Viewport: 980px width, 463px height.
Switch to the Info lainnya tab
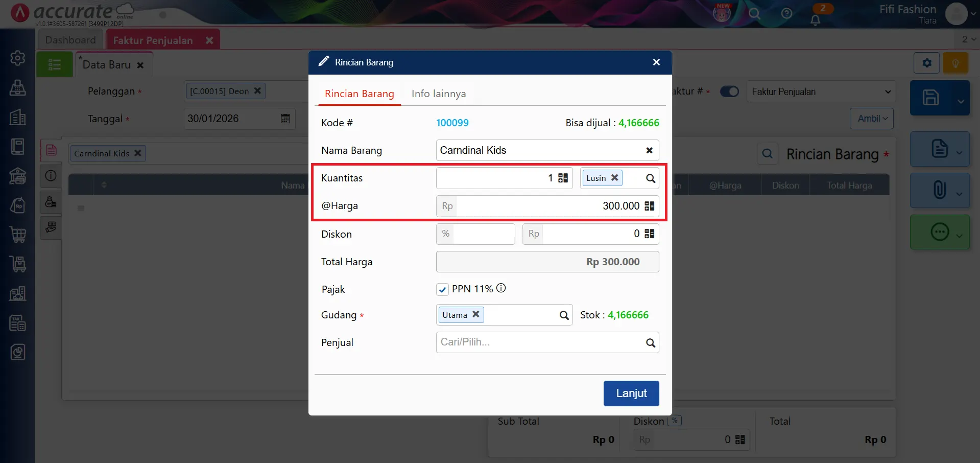click(438, 94)
